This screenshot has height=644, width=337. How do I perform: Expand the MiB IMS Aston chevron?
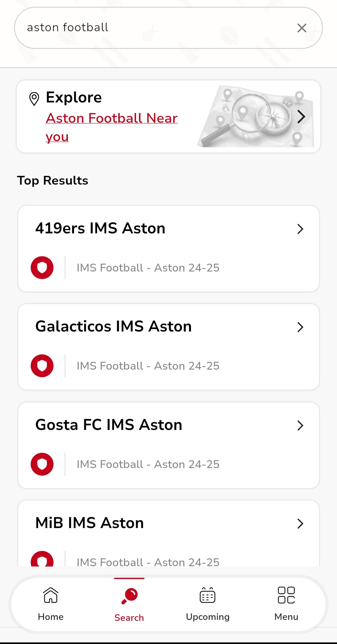[x=300, y=523]
